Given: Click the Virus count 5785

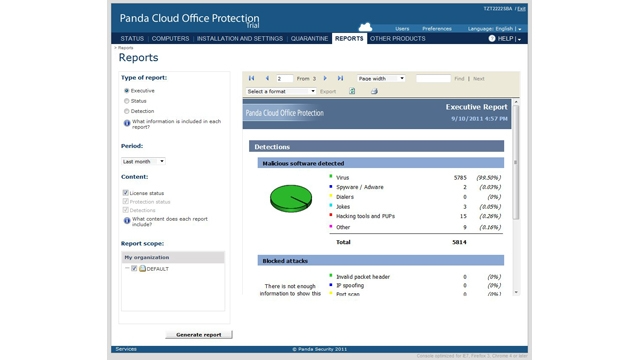Looking at the screenshot, I should [x=460, y=178].
